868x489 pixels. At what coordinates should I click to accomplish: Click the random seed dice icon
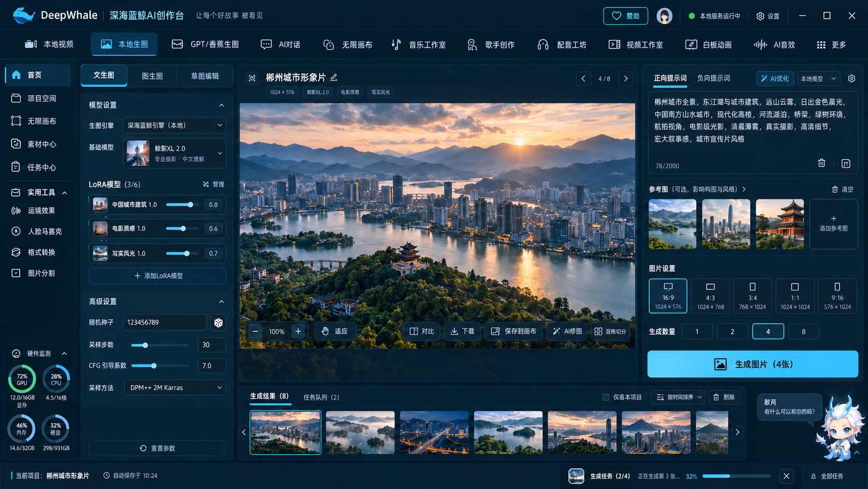(219, 323)
